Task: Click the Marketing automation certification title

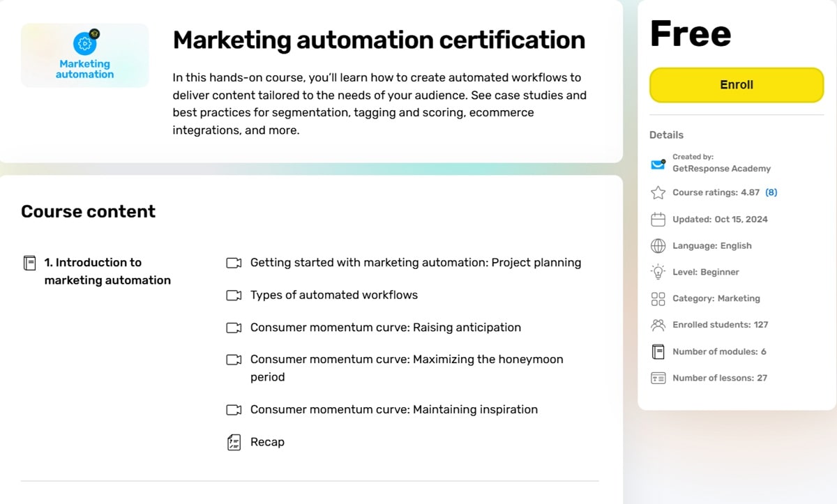Action: coord(379,40)
